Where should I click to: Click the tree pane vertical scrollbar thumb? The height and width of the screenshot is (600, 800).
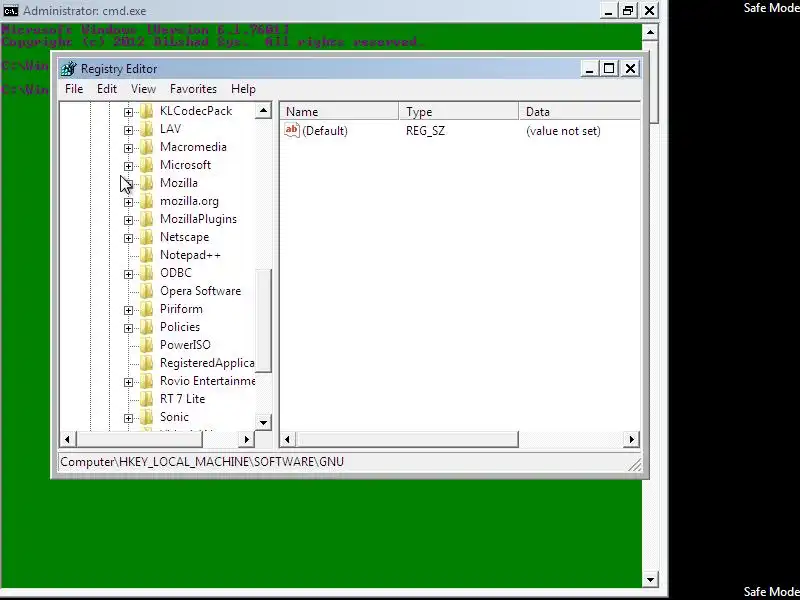tap(263, 321)
